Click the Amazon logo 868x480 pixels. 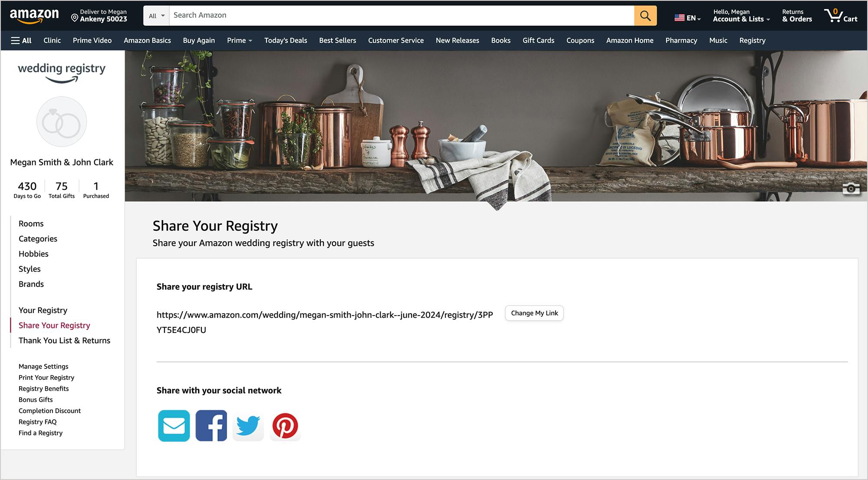tap(34, 16)
